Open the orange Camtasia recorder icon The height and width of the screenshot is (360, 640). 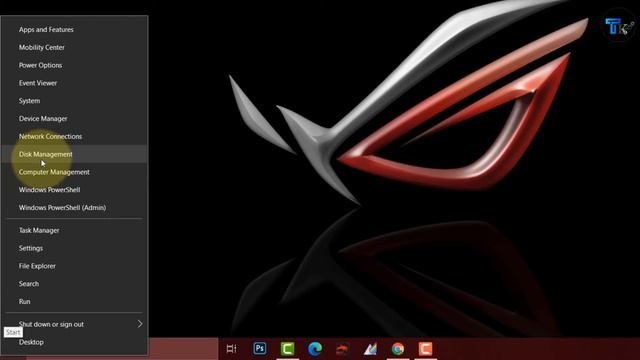pos(425,349)
